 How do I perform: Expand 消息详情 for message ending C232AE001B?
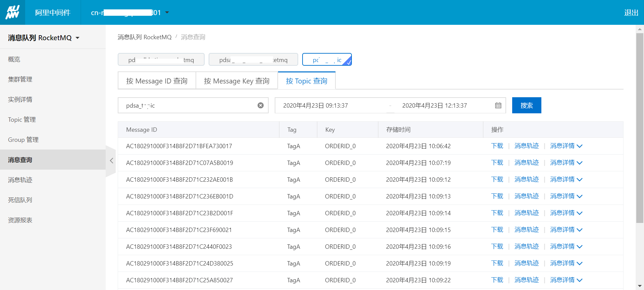click(566, 180)
